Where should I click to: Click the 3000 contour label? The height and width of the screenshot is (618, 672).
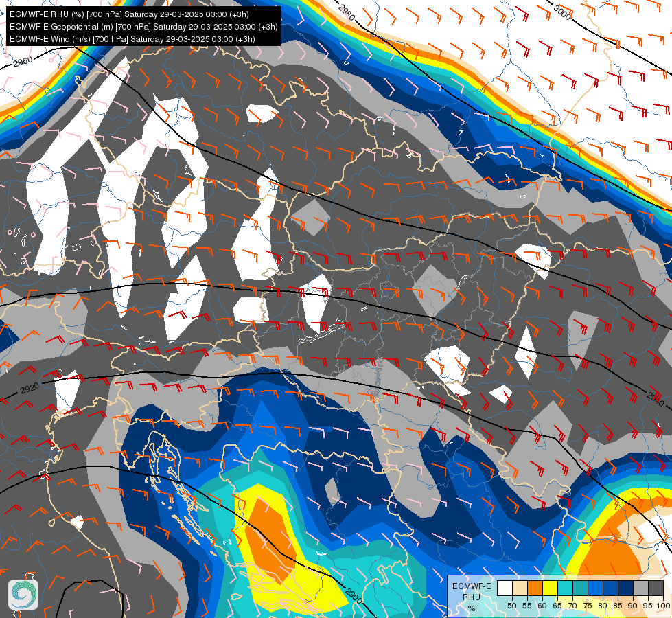(562, 12)
